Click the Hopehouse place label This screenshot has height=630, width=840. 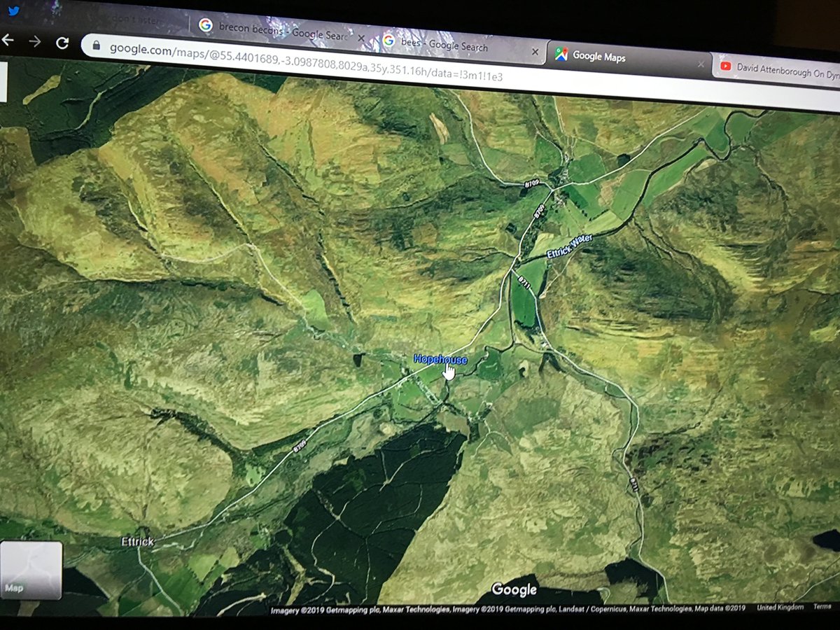(x=440, y=359)
